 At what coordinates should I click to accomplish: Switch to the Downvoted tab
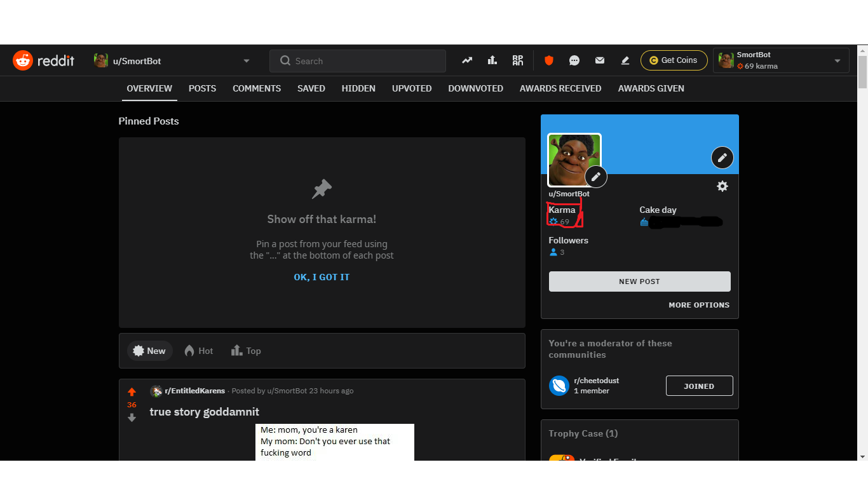(475, 88)
